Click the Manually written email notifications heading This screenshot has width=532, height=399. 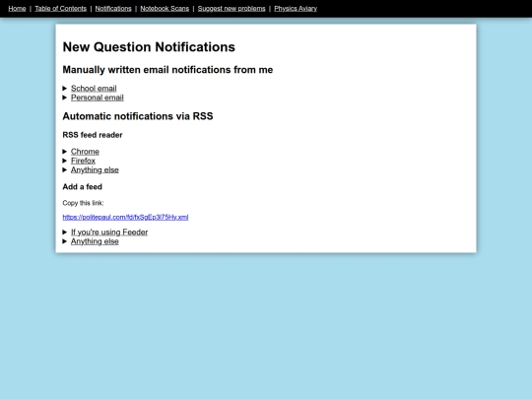167,70
